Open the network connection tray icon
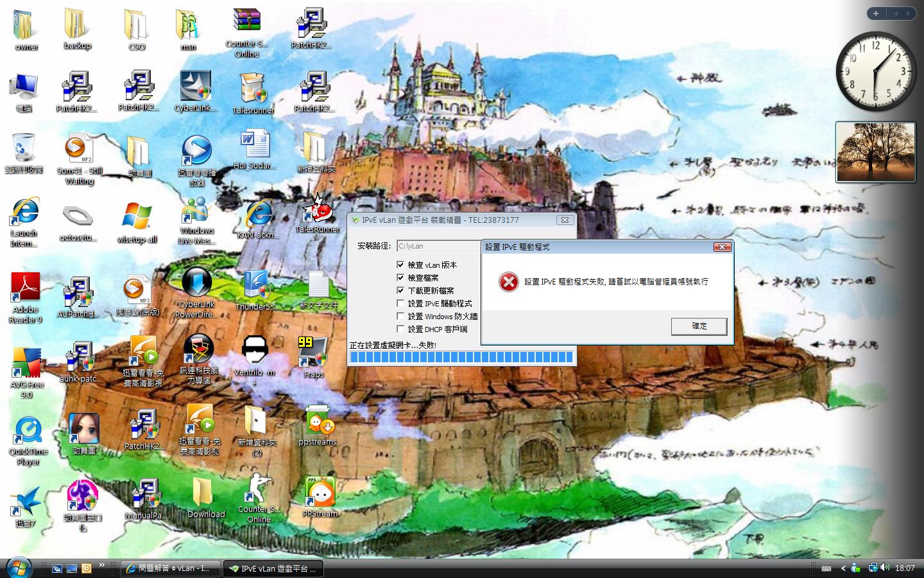The image size is (924, 578). click(x=873, y=568)
